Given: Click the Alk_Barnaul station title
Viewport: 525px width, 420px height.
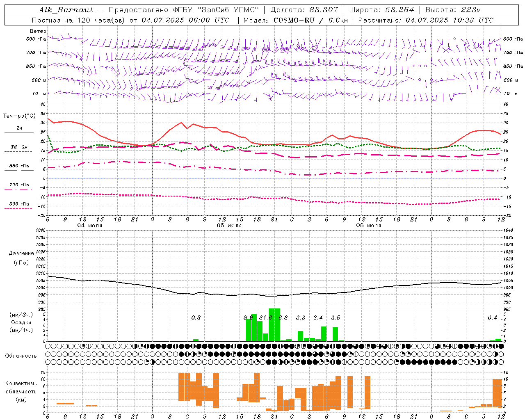Looking at the screenshot, I should [x=66, y=10].
